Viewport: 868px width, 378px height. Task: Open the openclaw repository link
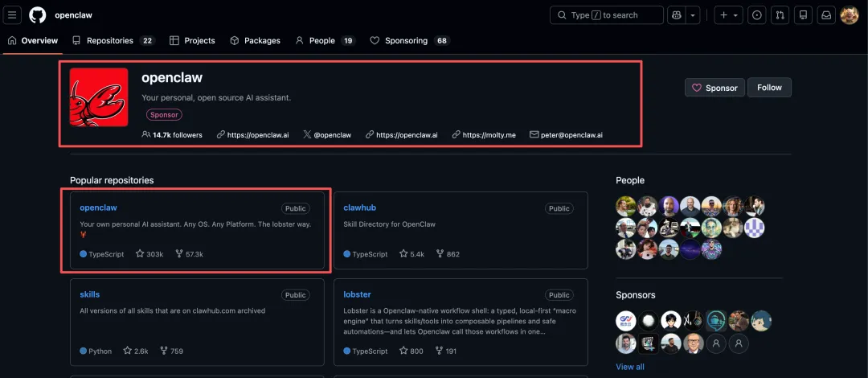[99, 207]
